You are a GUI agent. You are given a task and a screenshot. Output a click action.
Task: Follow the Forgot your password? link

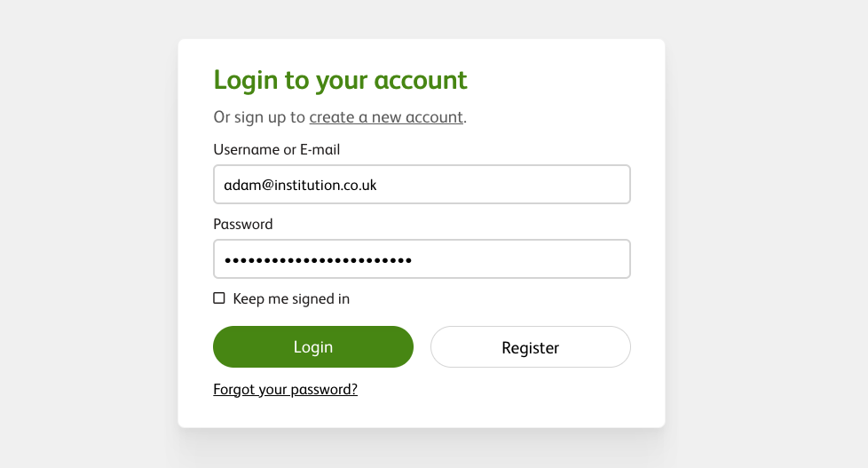pos(285,389)
